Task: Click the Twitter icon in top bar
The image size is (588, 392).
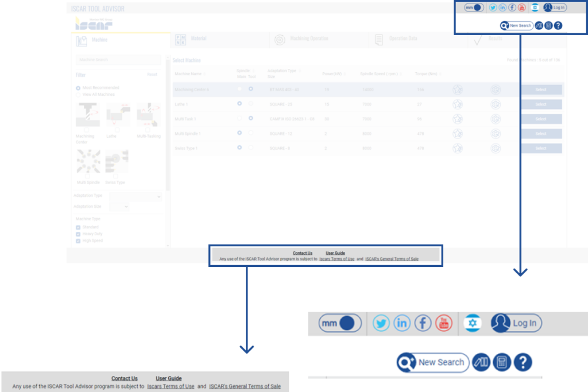Action: pyautogui.click(x=493, y=7)
